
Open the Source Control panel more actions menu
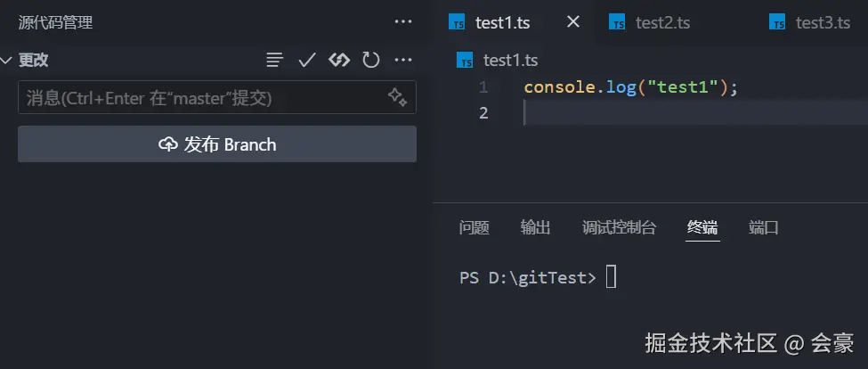pyautogui.click(x=402, y=22)
